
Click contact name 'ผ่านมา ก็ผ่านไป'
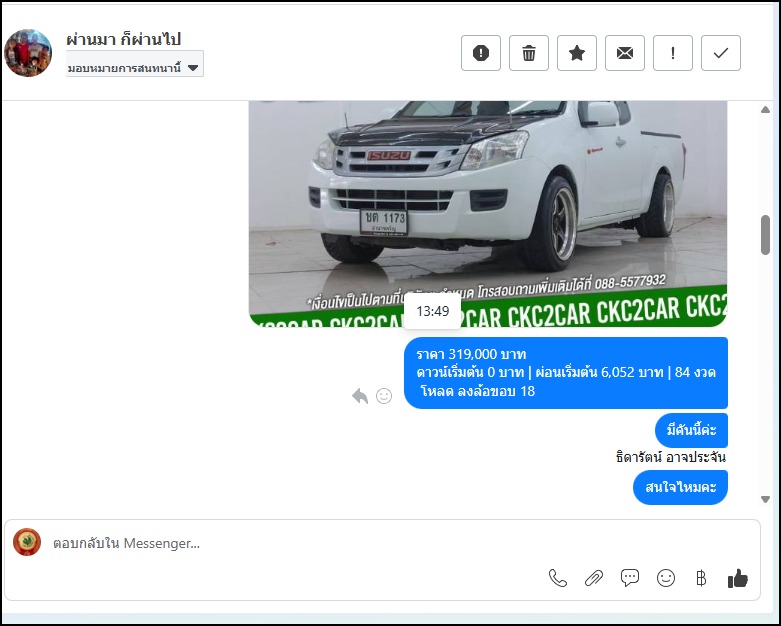[x=124, y=39]
